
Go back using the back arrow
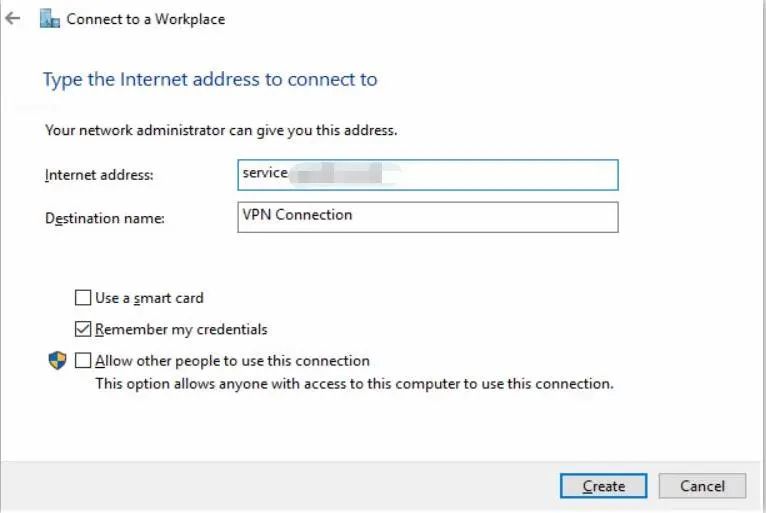13,19
